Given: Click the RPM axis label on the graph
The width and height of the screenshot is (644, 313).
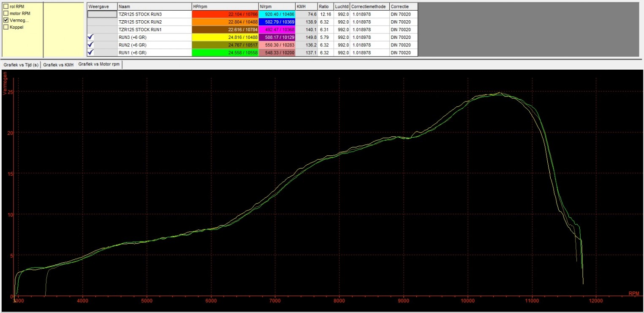Looking at the screenshot, I should (633, 293).
